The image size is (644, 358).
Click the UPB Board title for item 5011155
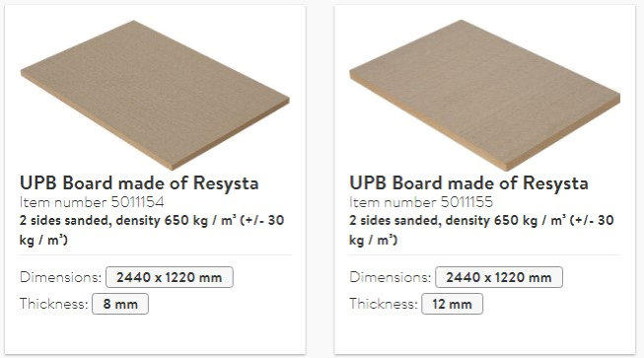pos(468,183)
